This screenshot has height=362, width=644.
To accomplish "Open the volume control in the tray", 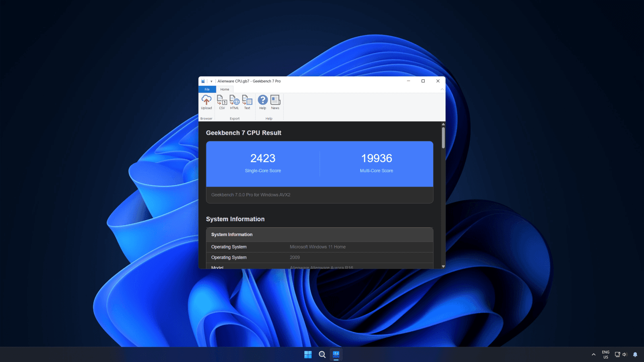I will tap(625, 354).
